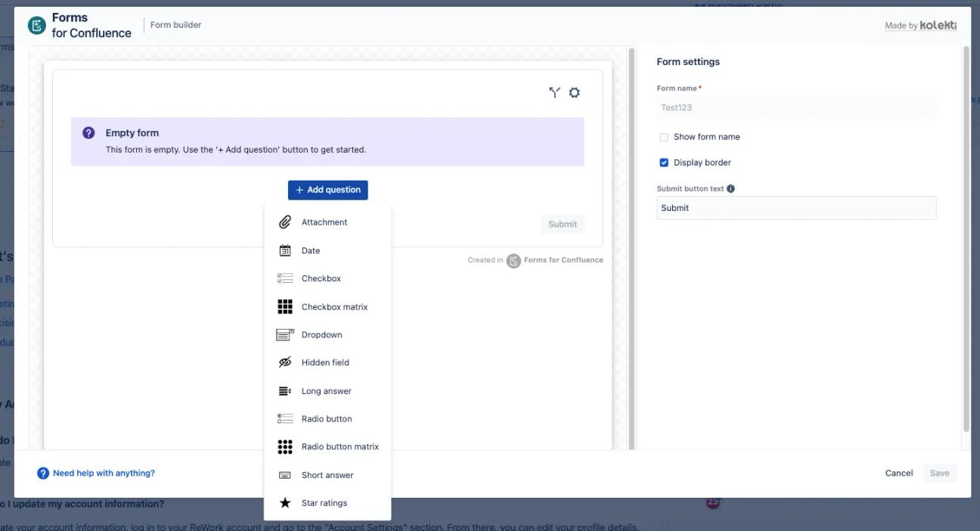
Task: Click the Hidden field crossed-eye icon
Action: point(285,362)
